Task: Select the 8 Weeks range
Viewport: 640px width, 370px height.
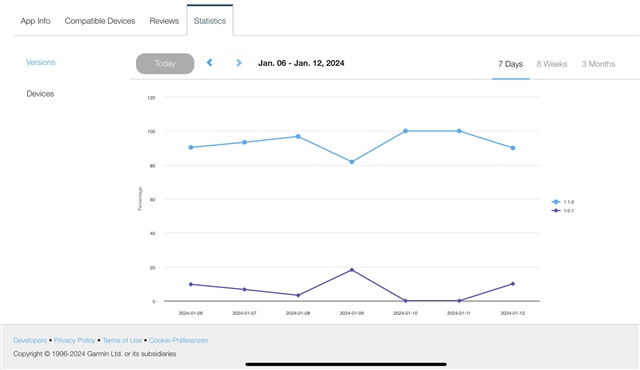Action: (x=552, y=64)
